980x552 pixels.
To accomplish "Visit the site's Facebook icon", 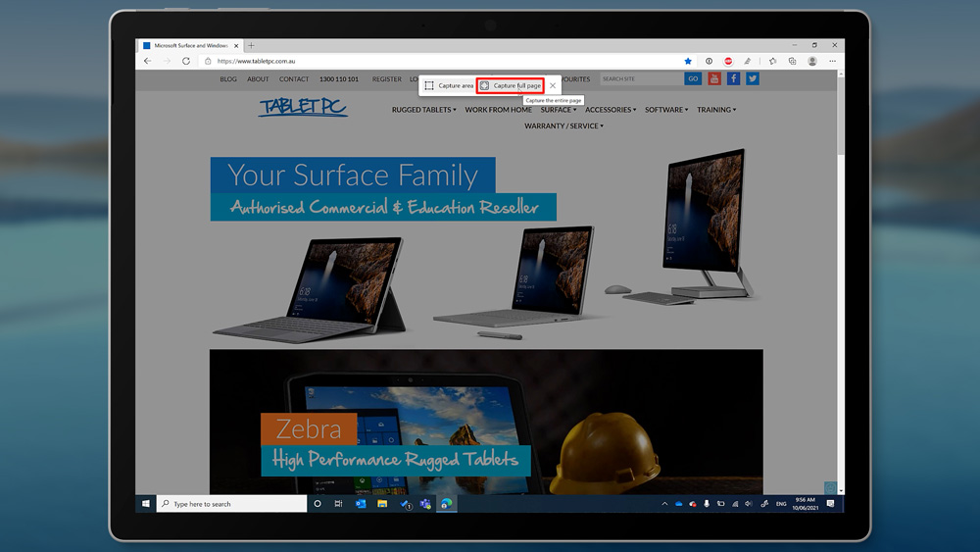I will (734, 78).
